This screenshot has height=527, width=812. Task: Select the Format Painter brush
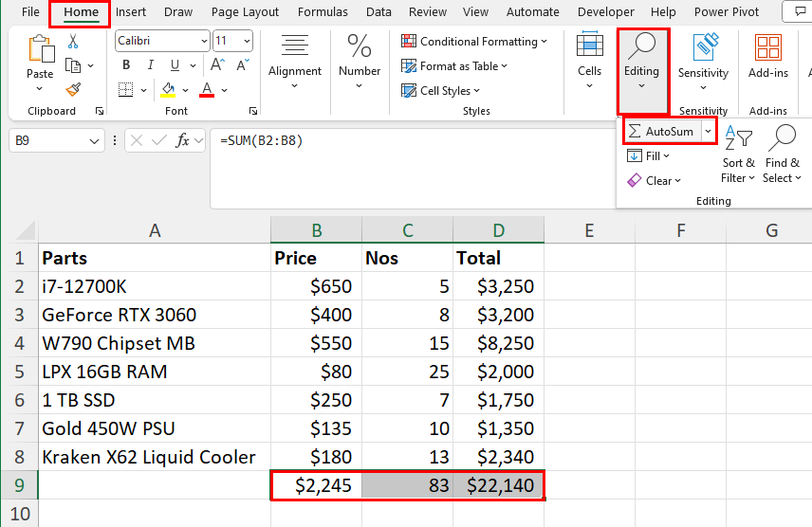(73, 89)
